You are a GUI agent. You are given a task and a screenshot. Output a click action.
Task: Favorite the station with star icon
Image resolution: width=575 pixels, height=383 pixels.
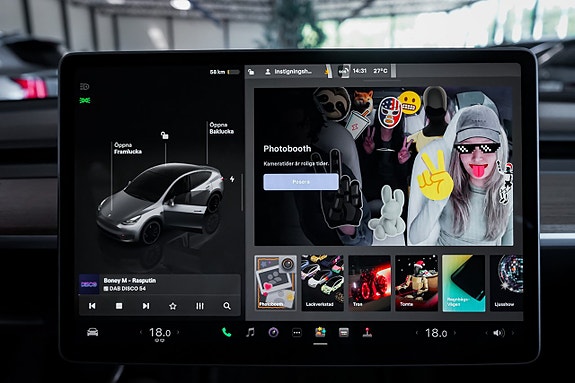[173, 306]
